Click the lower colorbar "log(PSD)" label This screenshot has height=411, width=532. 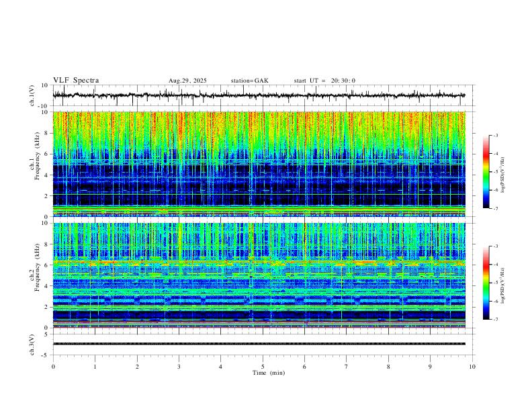[x=502, y=285]
